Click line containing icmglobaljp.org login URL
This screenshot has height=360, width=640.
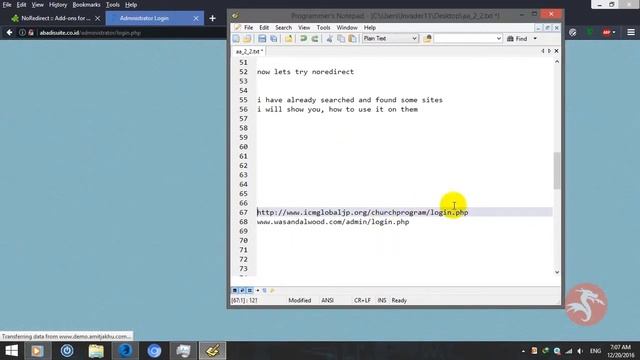click(362, 212)
